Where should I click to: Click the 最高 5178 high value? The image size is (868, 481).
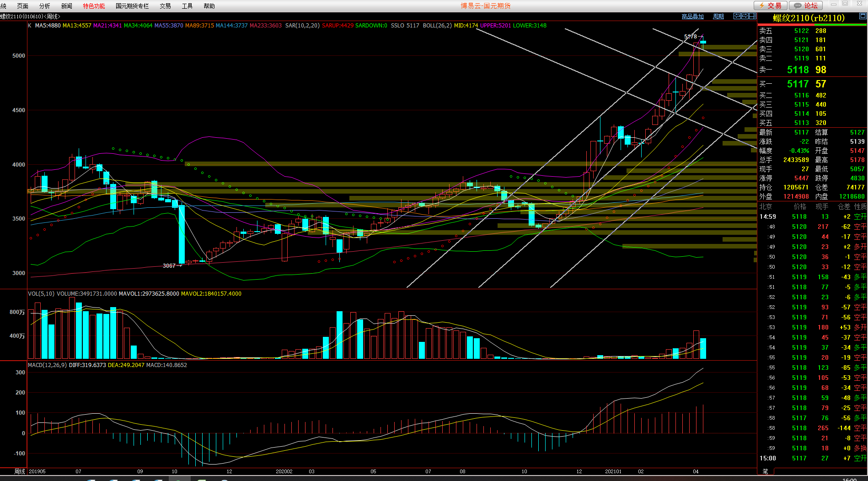point(857,160)
